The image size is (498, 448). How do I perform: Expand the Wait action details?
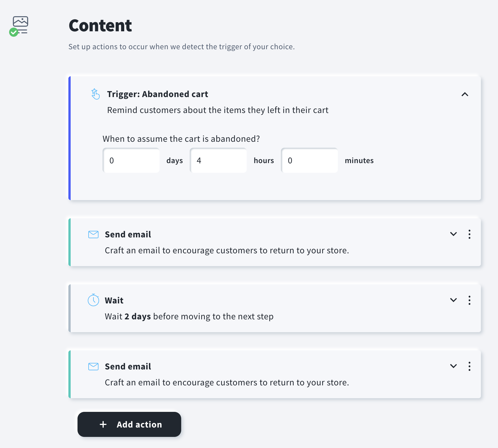453,300
